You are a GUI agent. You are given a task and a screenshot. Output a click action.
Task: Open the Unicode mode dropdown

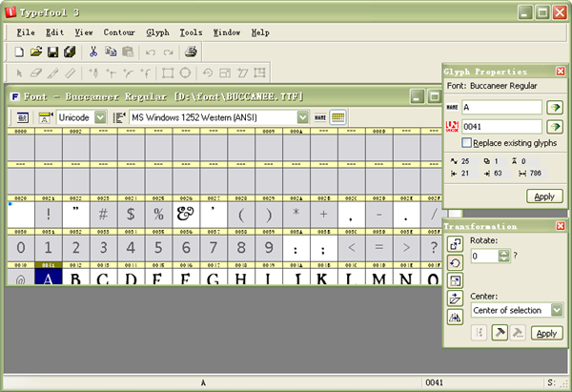click(101, 117)
